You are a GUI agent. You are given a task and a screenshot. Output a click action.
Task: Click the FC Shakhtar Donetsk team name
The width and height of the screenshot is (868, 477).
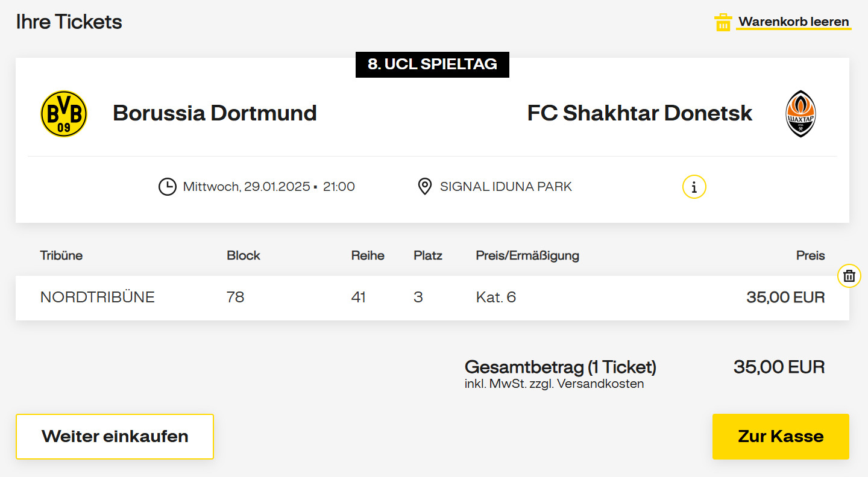pos(639,113)
